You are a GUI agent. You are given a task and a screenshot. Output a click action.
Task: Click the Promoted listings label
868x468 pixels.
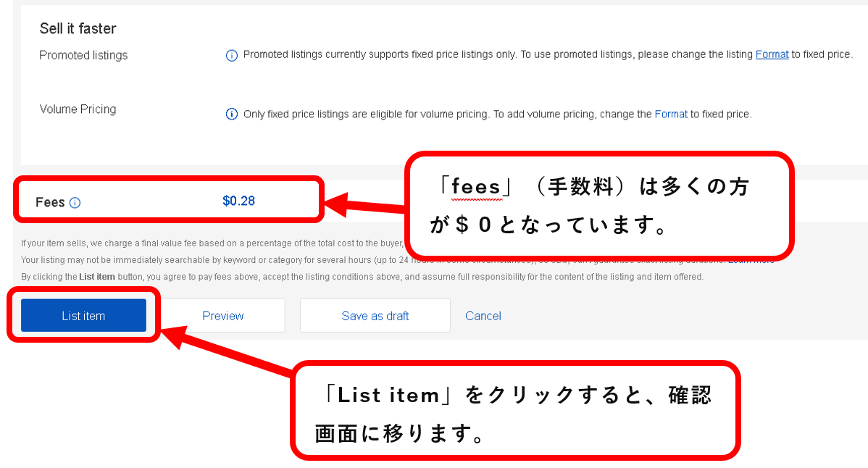point(83,55)
